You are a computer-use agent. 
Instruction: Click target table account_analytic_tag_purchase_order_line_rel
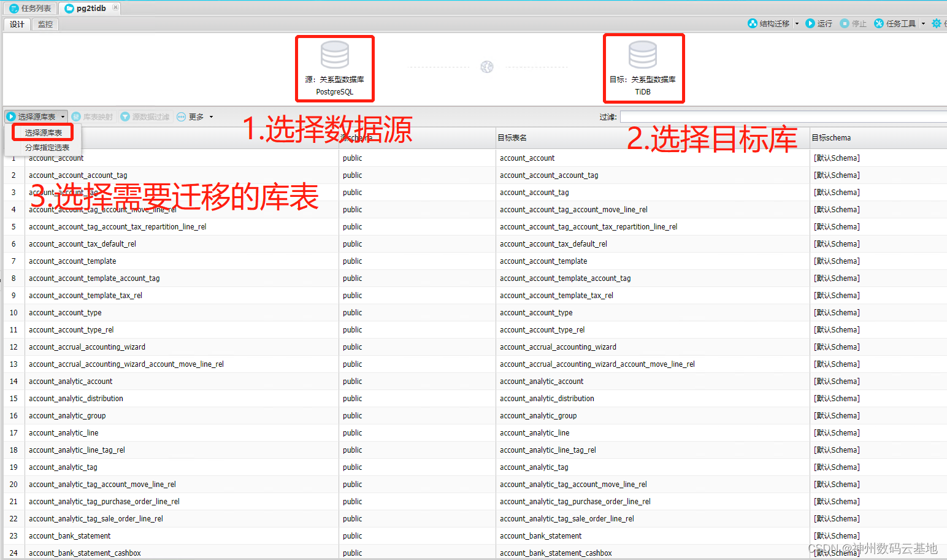click(575, 502)
